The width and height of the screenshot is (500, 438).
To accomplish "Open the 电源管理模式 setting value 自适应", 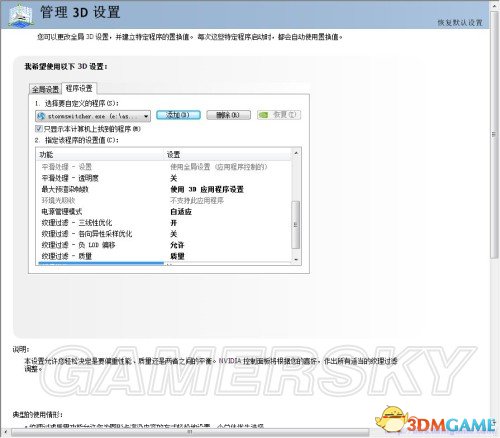I will tap(181, 212).
